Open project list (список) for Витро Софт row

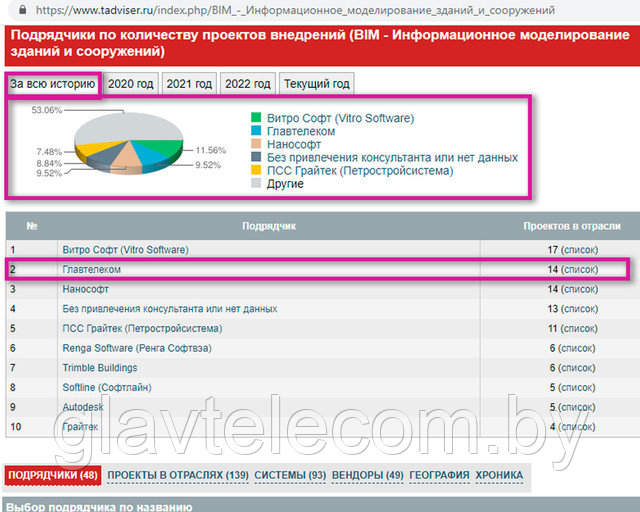click(579, 250)
